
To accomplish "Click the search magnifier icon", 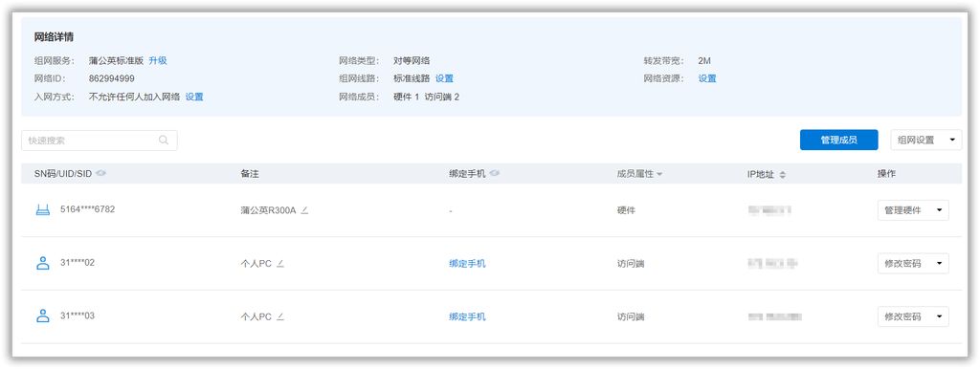I will click(164, 141).
